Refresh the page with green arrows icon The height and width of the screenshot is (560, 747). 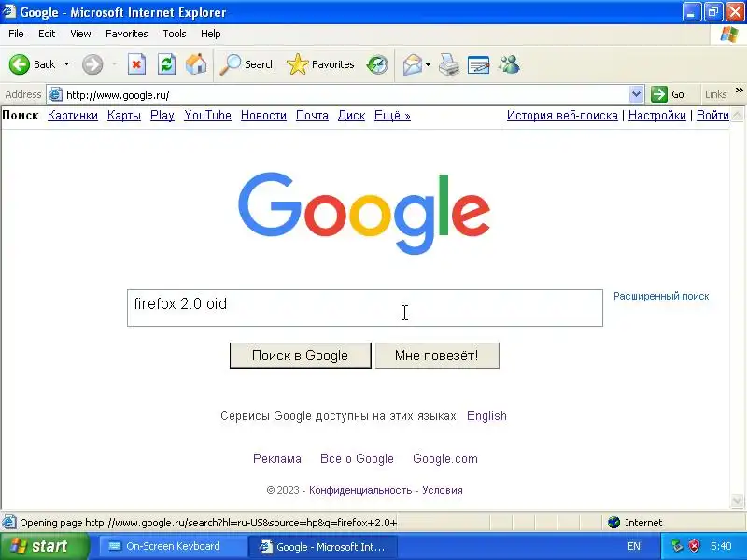(166, 64)
